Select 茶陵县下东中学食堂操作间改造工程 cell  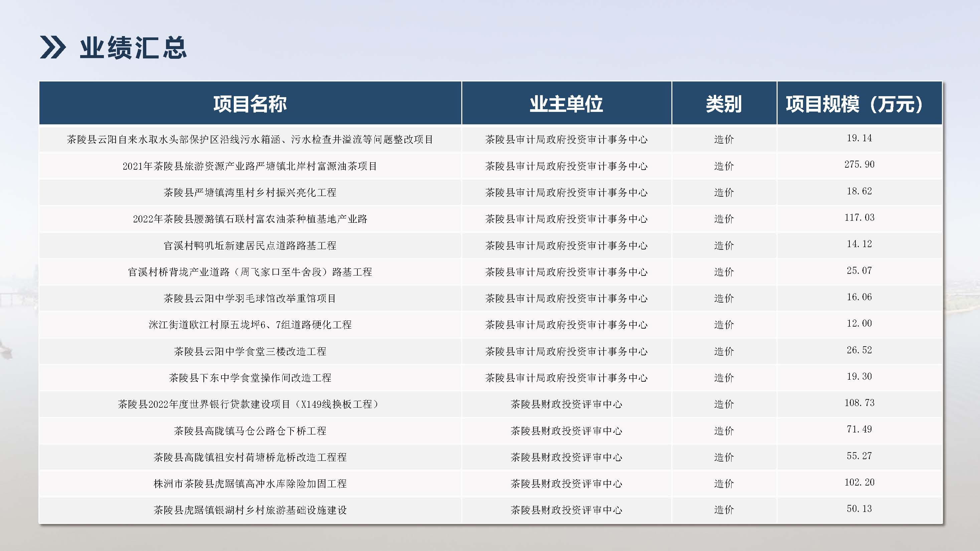[250, 378]
